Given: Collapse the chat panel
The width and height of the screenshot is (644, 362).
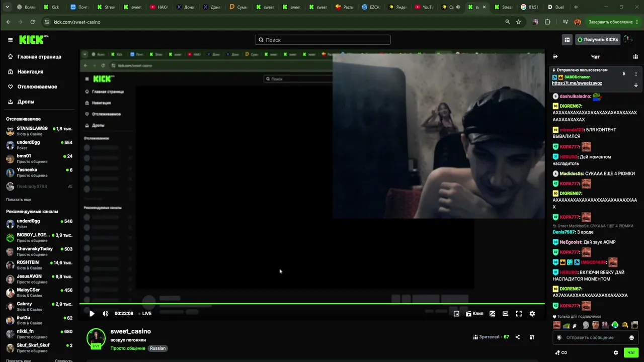Looking at the screenshot, I should click(555, 57).
